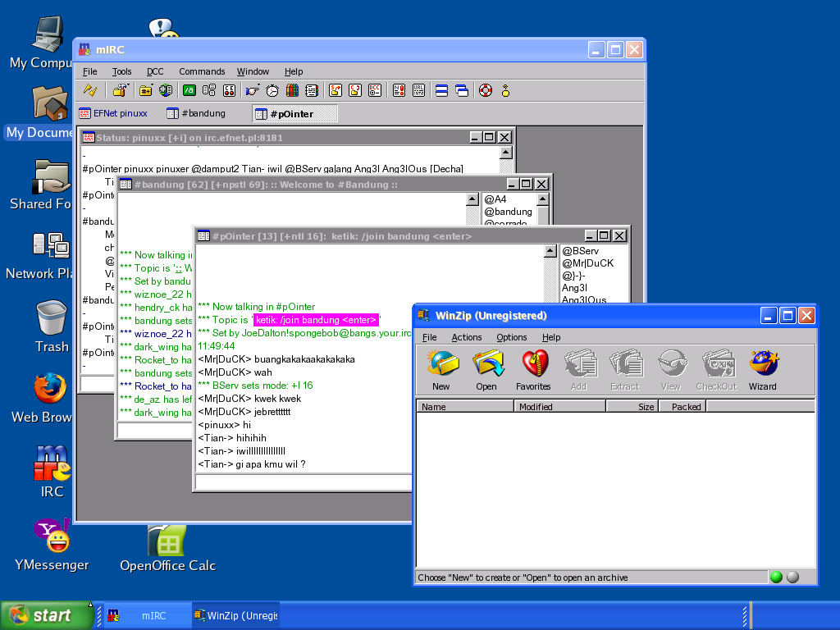The width and height of the screenshot is (840, 630).
Task: Open the WinZip Actions menu
Action: pyautogui.click(x=467, y=337)
